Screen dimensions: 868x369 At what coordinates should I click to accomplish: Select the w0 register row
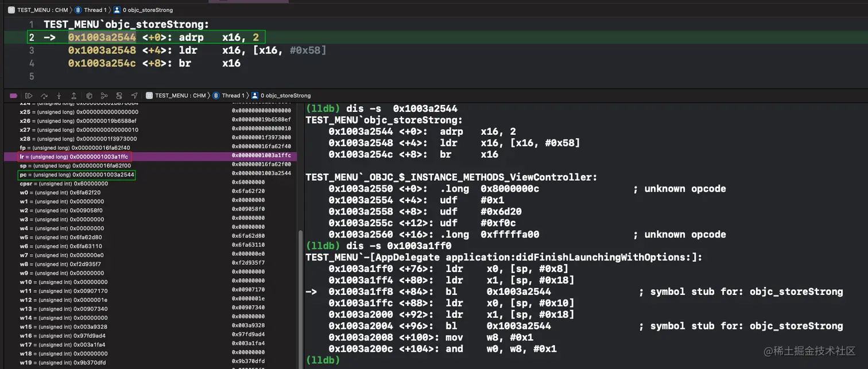(x=149, y=193)
